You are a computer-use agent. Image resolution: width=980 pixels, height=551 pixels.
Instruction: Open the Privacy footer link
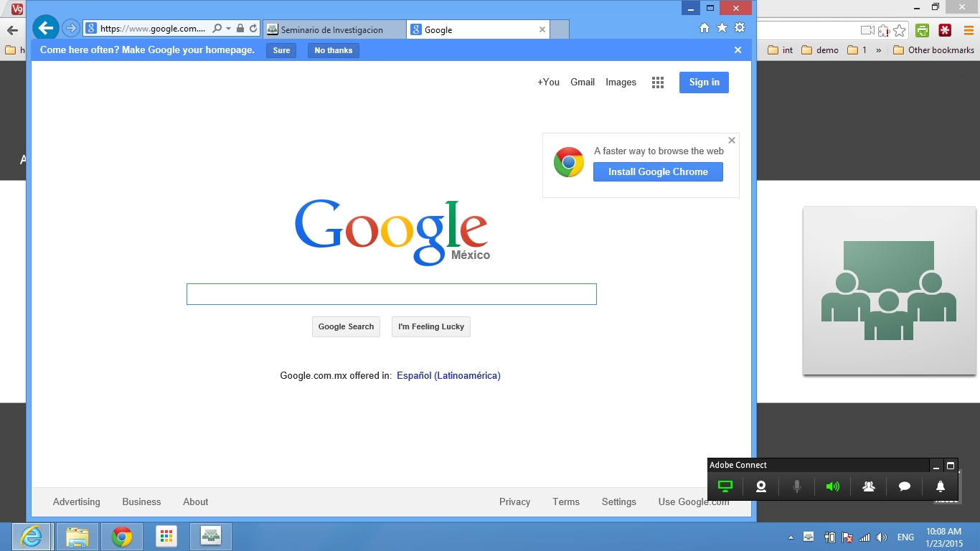tap(514, 502)
